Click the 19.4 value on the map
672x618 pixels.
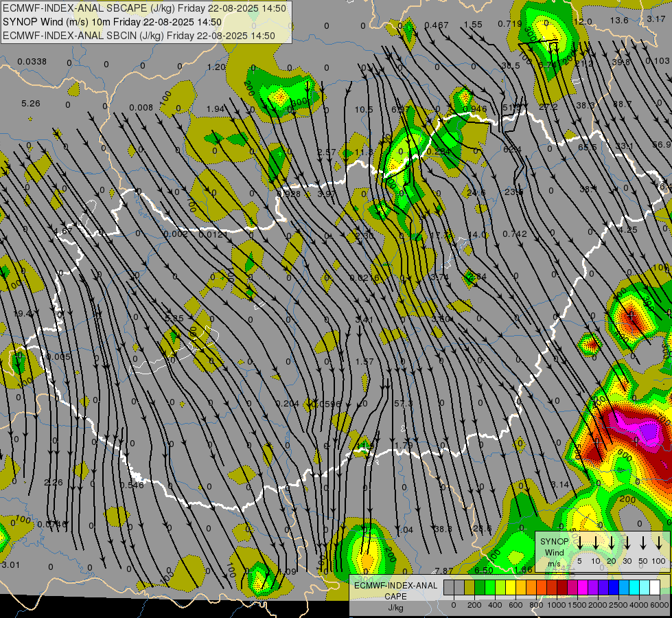[22, 314]
